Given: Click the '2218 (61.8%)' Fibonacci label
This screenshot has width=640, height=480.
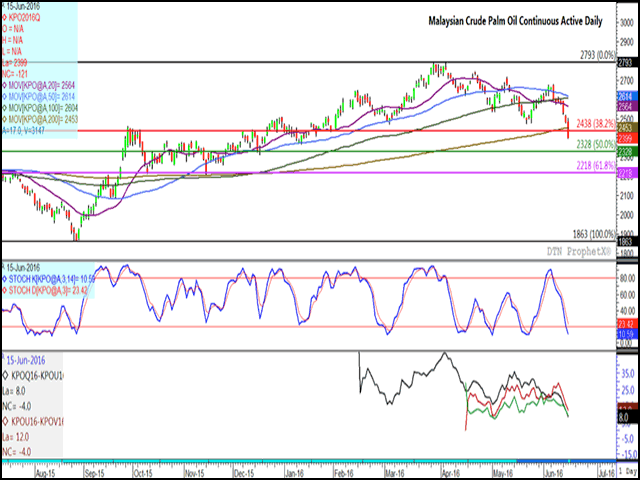Looking at the screenshot, I should coord(596,166).
